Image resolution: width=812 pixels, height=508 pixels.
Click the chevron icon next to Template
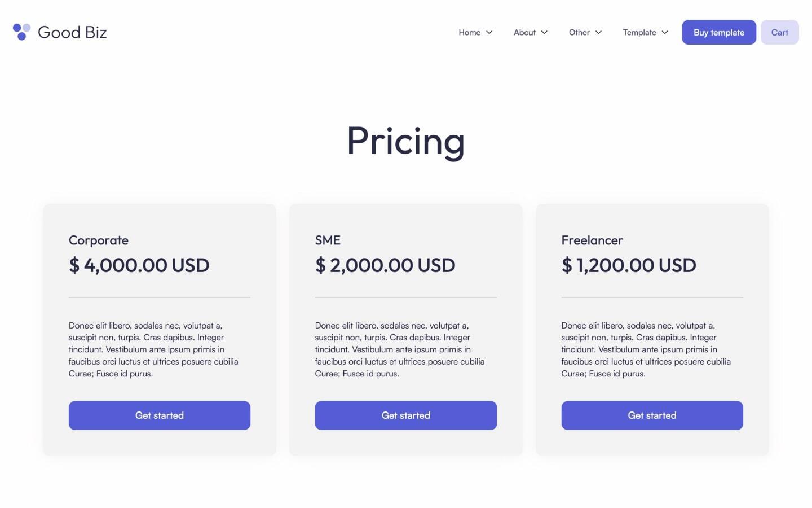pos(665,33)
